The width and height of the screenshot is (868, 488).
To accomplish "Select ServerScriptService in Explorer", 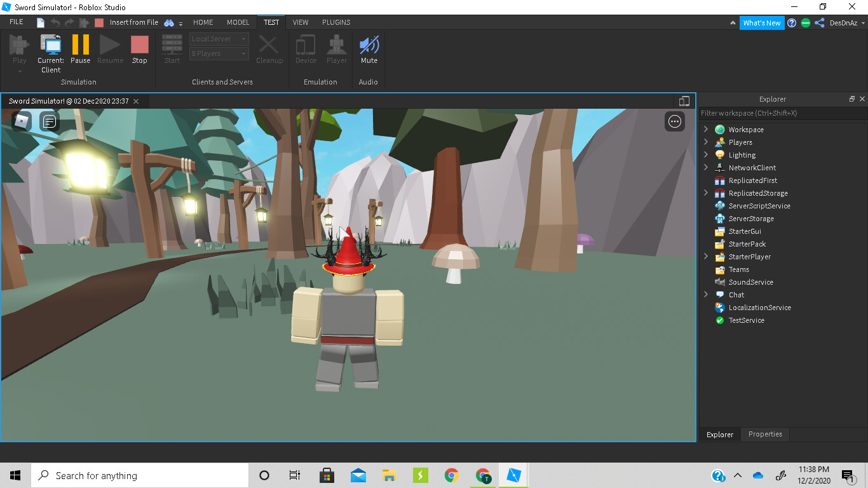I will 759,206.
